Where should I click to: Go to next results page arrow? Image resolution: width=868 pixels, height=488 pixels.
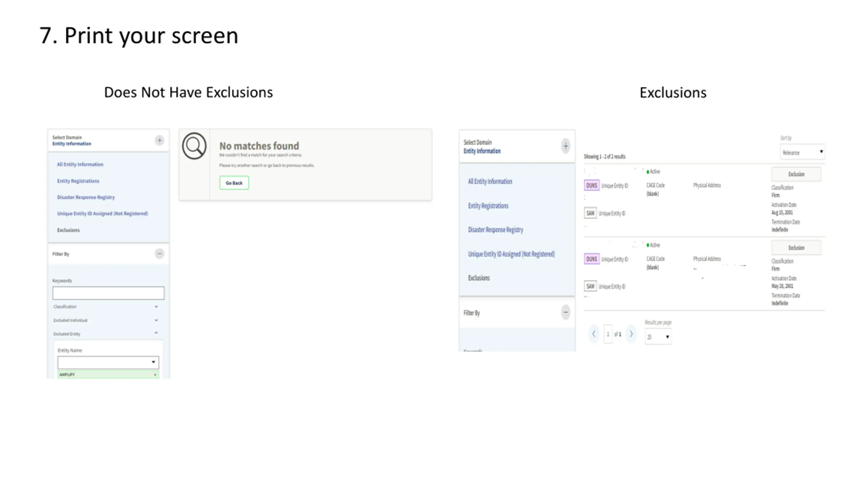(631, 334)
